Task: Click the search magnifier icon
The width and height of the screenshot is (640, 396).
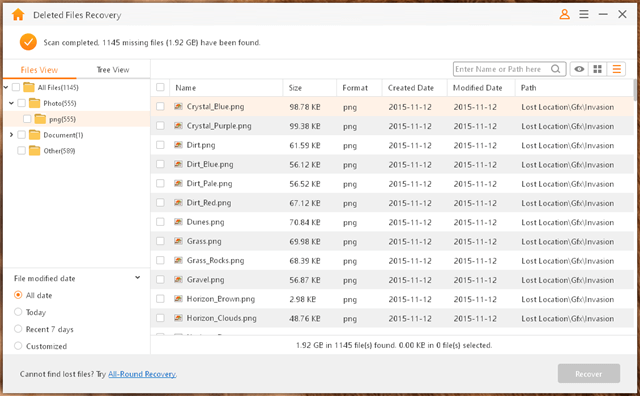Action: click(x=556, y=69)
